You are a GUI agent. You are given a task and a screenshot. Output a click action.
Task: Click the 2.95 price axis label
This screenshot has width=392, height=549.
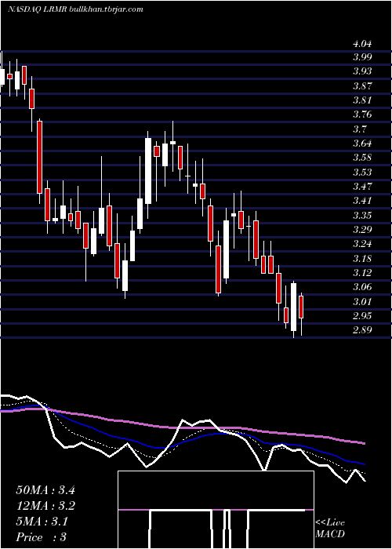click(362, 316)
